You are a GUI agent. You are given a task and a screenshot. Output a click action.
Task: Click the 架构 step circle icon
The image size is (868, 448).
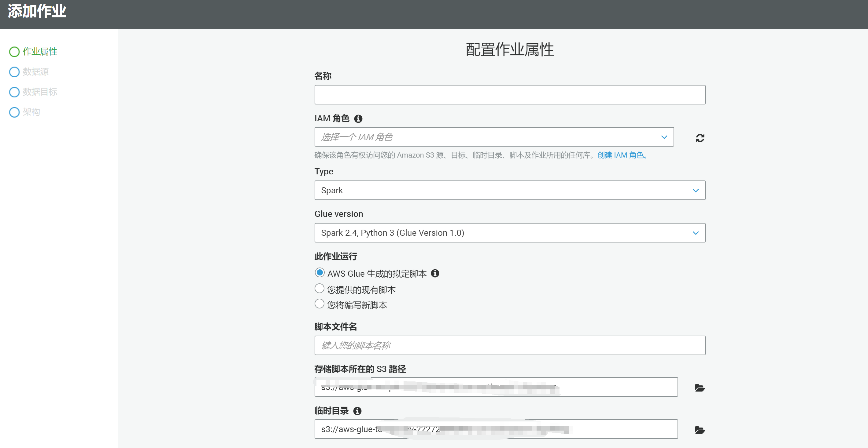pyautogui.click(x=14, y=112)
